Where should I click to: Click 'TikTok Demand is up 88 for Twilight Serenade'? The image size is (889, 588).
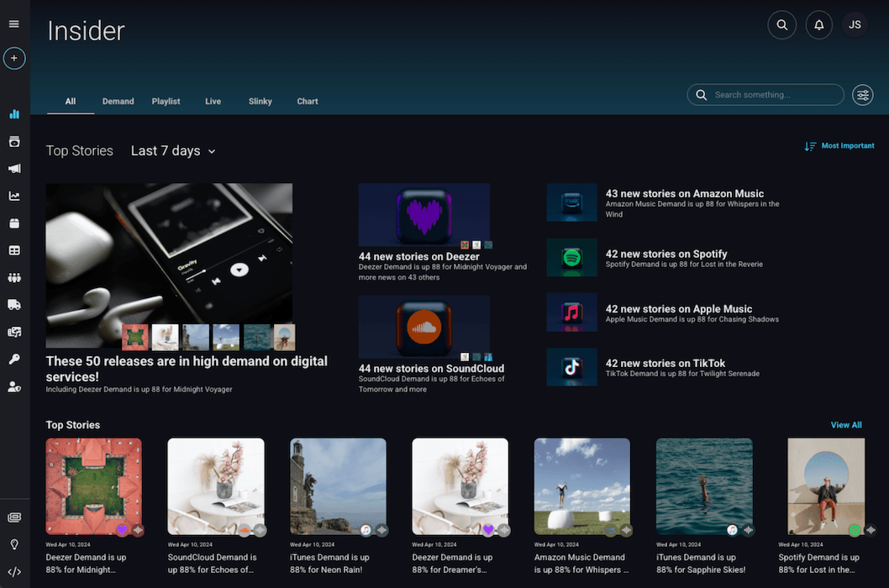(x=682, y=374)
